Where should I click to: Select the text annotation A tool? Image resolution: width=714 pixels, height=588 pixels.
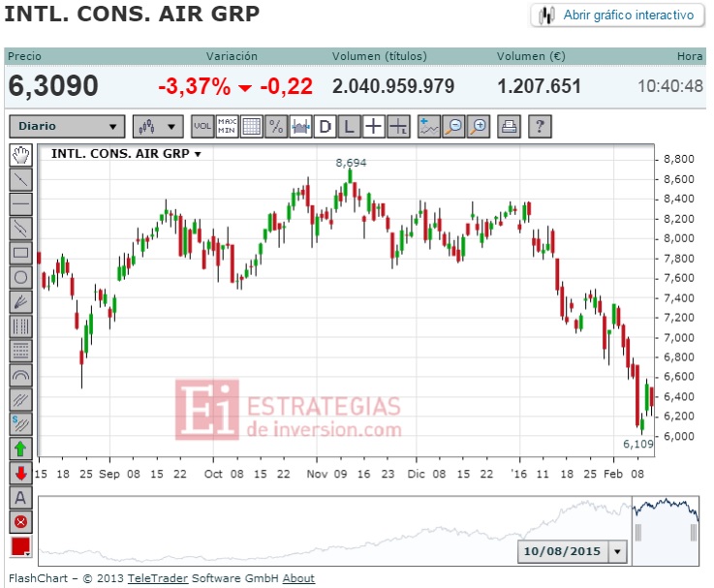coord(20,498)
